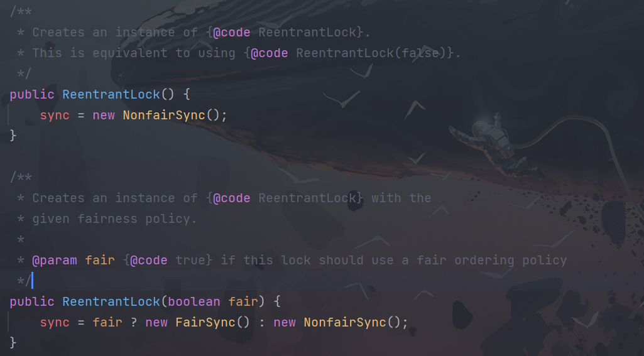Screen dimensions: 644x356
Task: Click 'fair' right after the @param tag
Action: (x=100, y=261)
